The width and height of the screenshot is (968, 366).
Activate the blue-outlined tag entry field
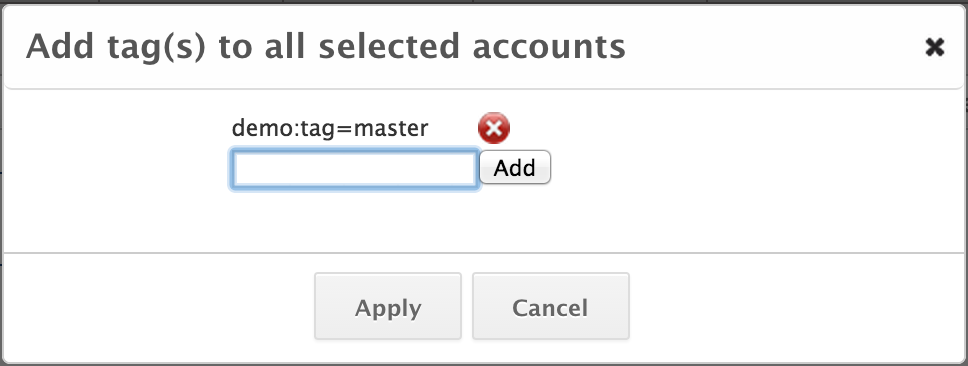354,168
